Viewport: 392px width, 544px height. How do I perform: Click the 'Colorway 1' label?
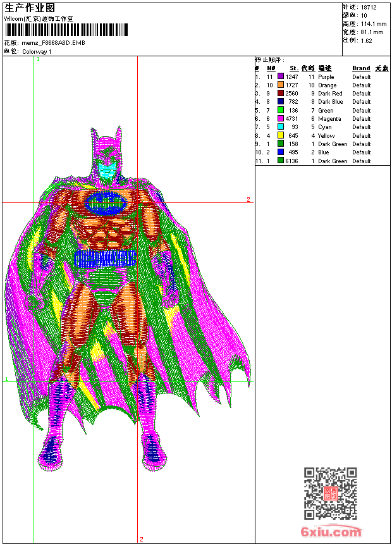click(37, 52)
